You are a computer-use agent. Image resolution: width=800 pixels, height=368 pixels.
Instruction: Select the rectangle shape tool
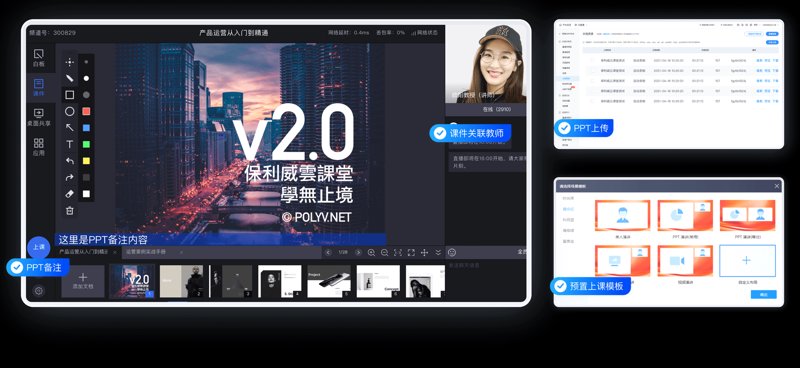tap(70, 94)
